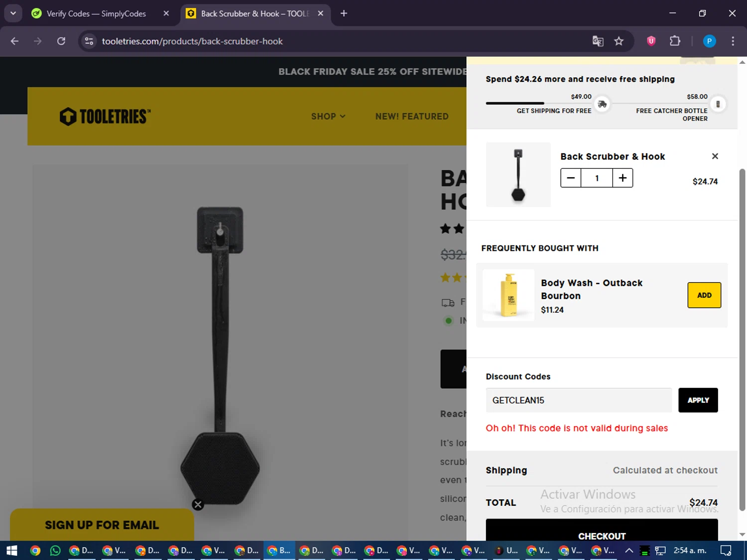Click the translate page icon
This screenshot has height=560, width=747.
click(x=598, y=41)
